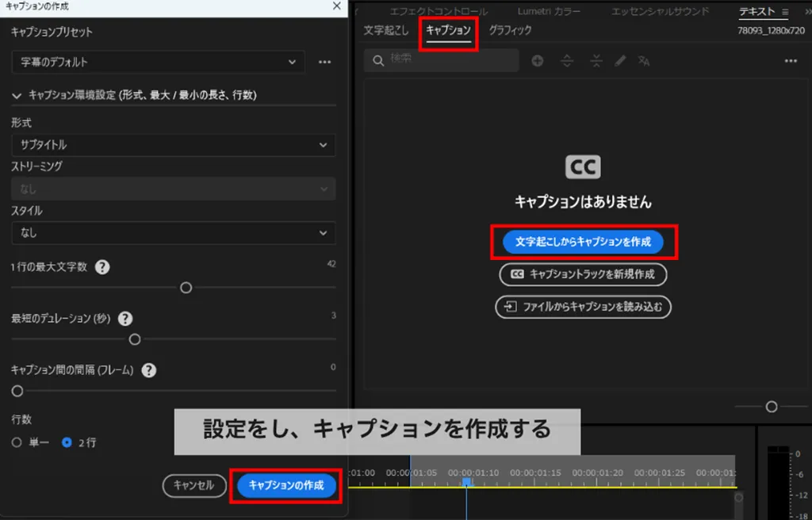The width and height of the screenshot is (812, 520).
Task: Open the エフェクトコントロール panel tab
Action: click(438, 11)
